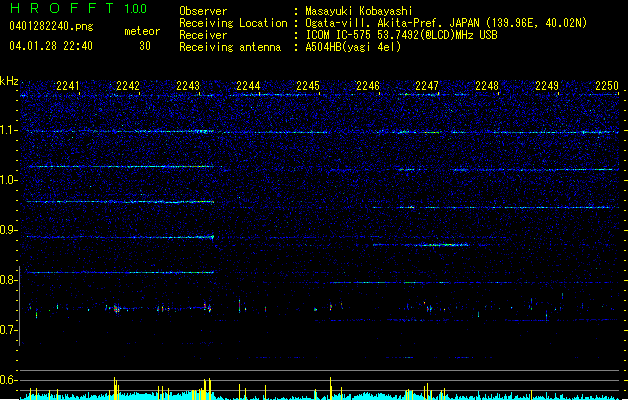The width and height of the screenshot is (629, 400).
Task: Click the meteor count value 30
Action: (145, 46)
